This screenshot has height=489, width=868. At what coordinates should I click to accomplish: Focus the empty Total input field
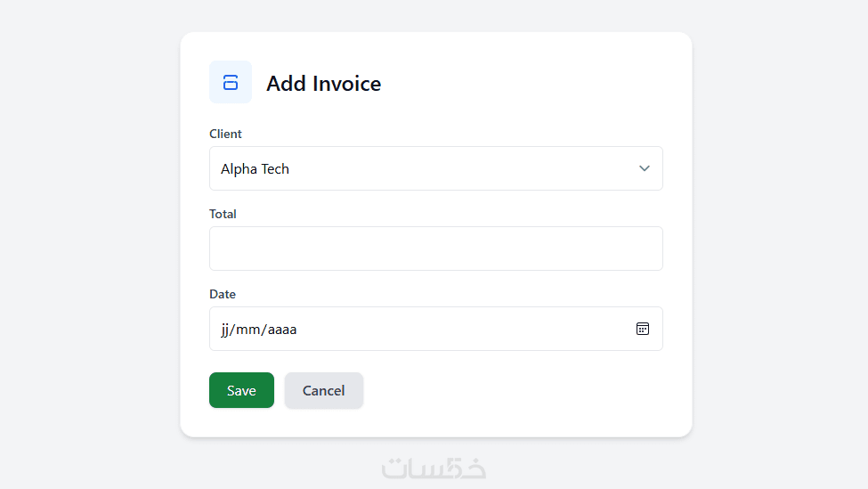tap(435, 249)
